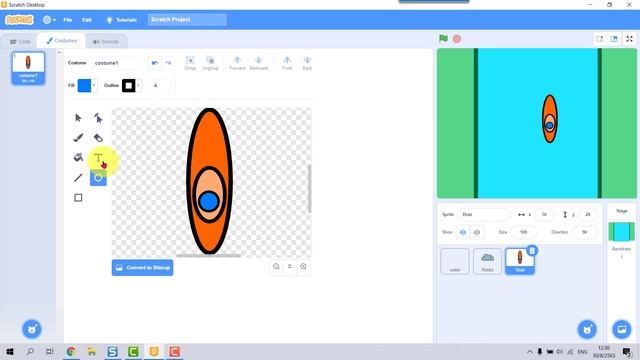Move selection Forward one layer

(x=238, y=63)
